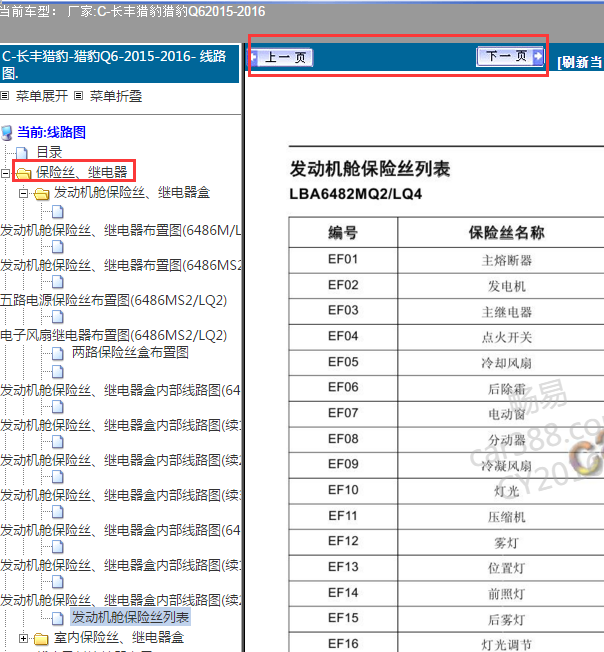Click folder icon of 保险丝、继电器

coord(24,173)
